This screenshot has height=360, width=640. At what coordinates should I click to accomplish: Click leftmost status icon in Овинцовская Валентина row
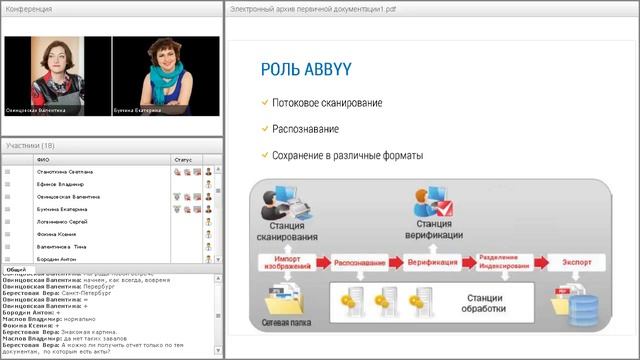click(x=177, y=197)
